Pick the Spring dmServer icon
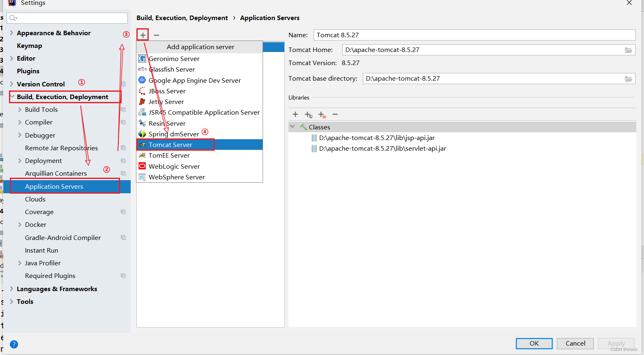The height and width of the screenshot is (355, 644). [x=142, y=134]
